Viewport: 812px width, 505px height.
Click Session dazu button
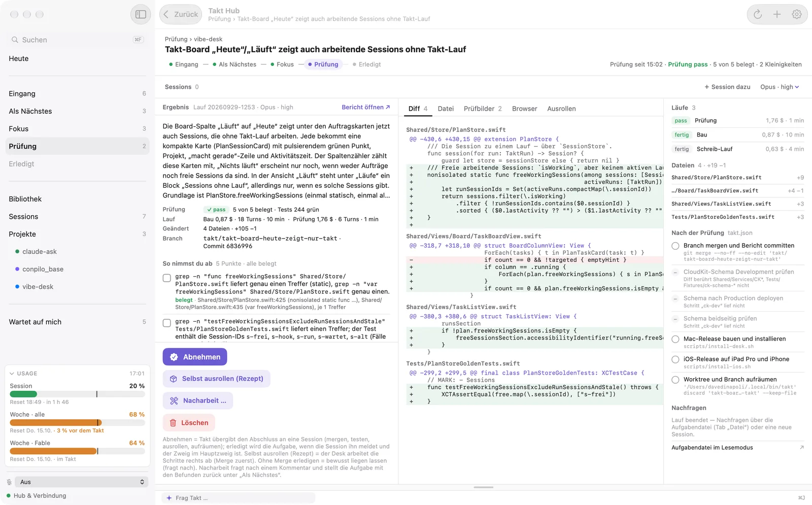click(x=727, y=87)
